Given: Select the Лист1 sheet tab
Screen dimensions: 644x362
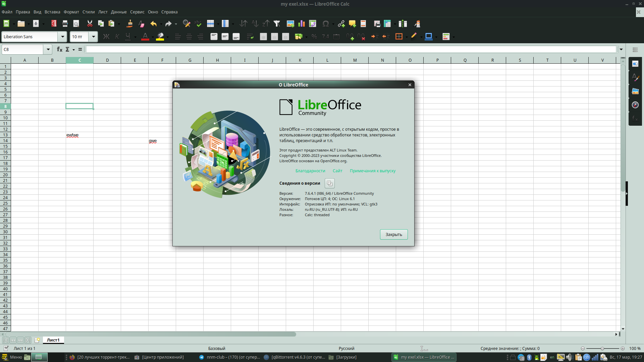Looking at the screenshot, I should (x=53, y=340).
